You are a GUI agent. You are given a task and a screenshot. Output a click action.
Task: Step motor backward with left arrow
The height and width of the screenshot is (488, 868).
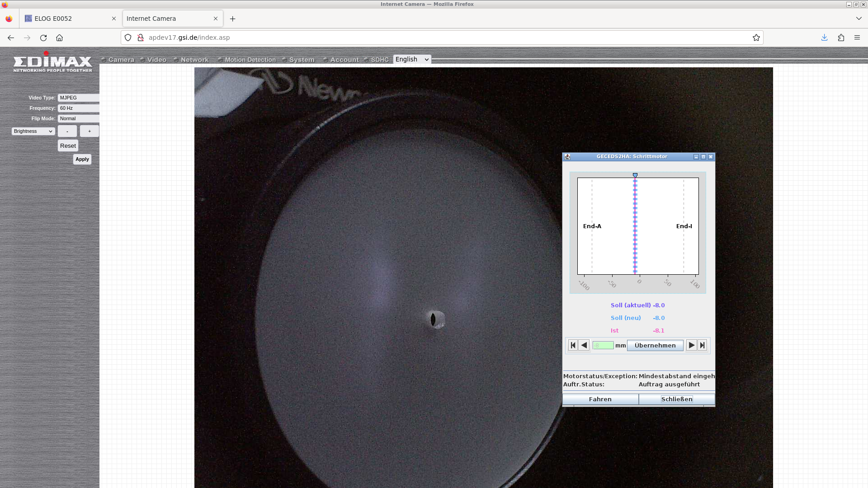(x=584, y=345)
